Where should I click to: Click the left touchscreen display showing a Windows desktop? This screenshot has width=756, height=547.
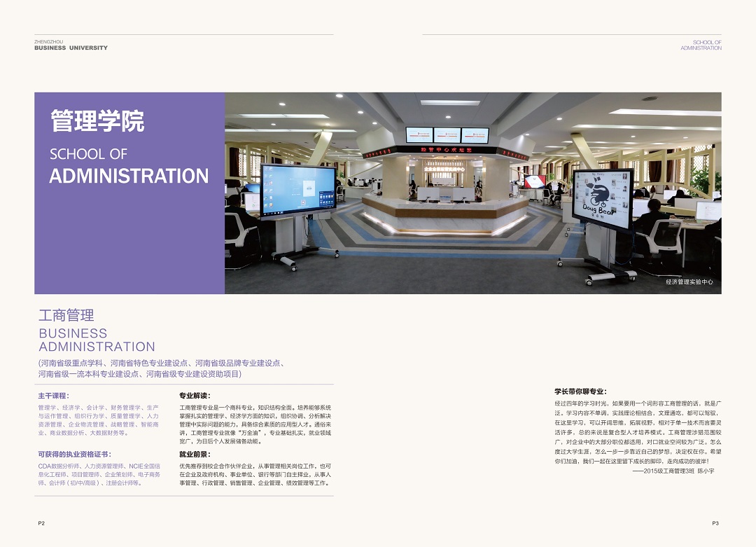click(x=298, y=191)
